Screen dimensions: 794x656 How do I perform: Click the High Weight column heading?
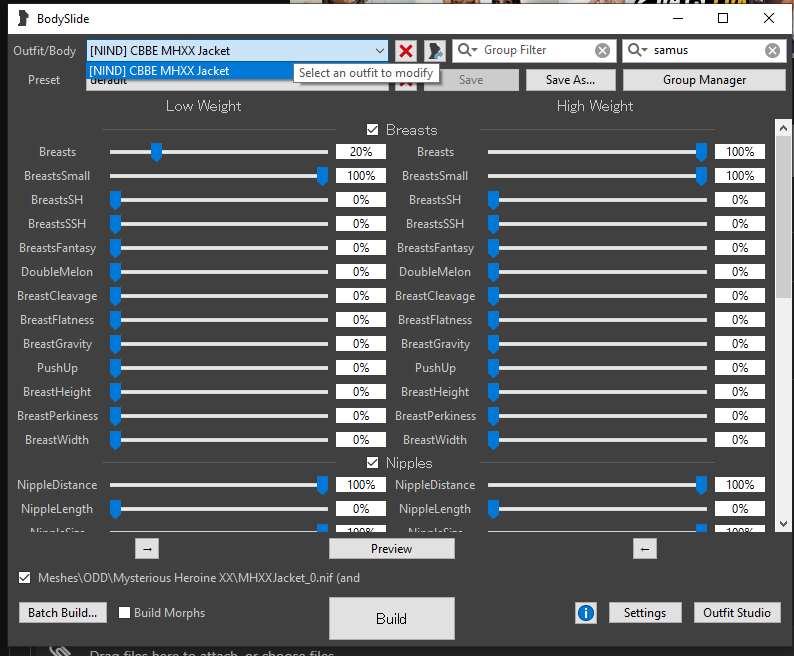click(x=595, y=106)
